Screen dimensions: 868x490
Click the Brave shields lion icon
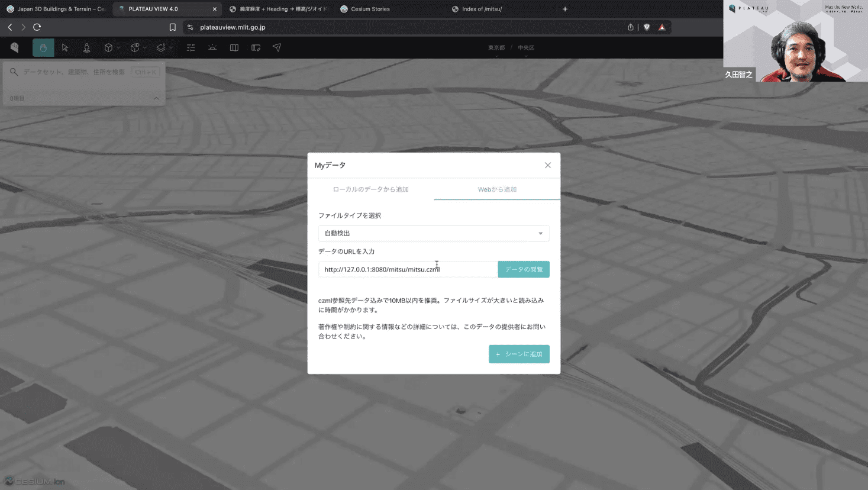pos(647,27)
